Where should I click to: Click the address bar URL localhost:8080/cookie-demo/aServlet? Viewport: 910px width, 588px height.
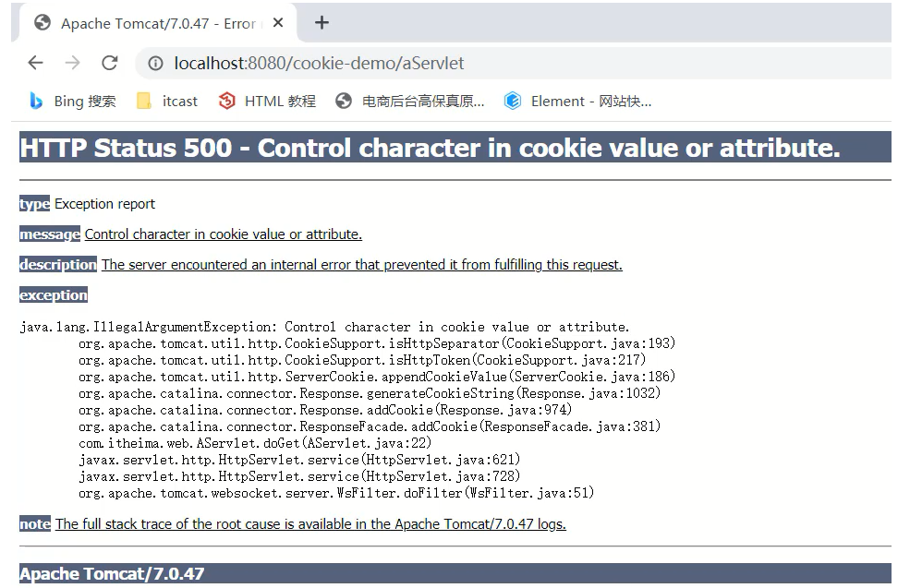pyautogui.click(x=320, y=63)
